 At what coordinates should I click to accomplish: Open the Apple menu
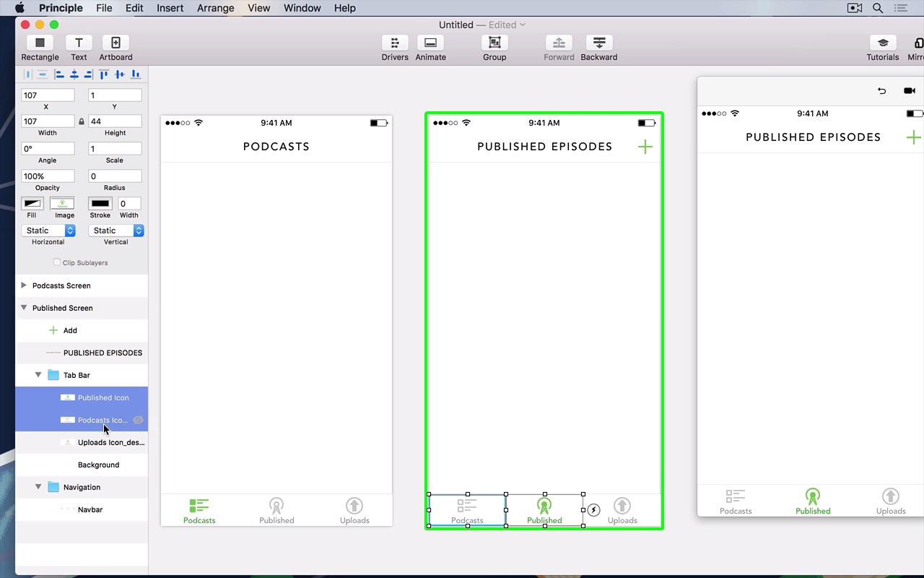pos(19,8)
